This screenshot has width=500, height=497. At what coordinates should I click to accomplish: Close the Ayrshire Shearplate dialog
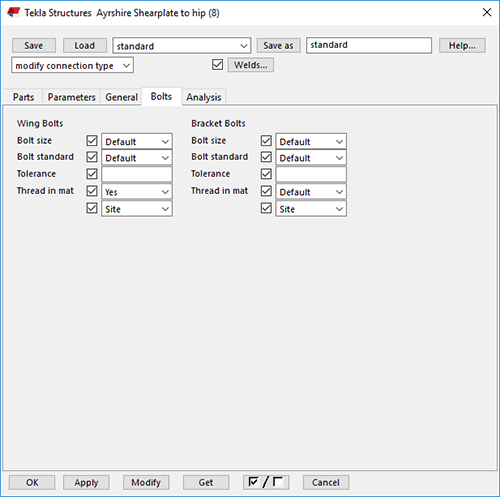[x=487, y=12]
